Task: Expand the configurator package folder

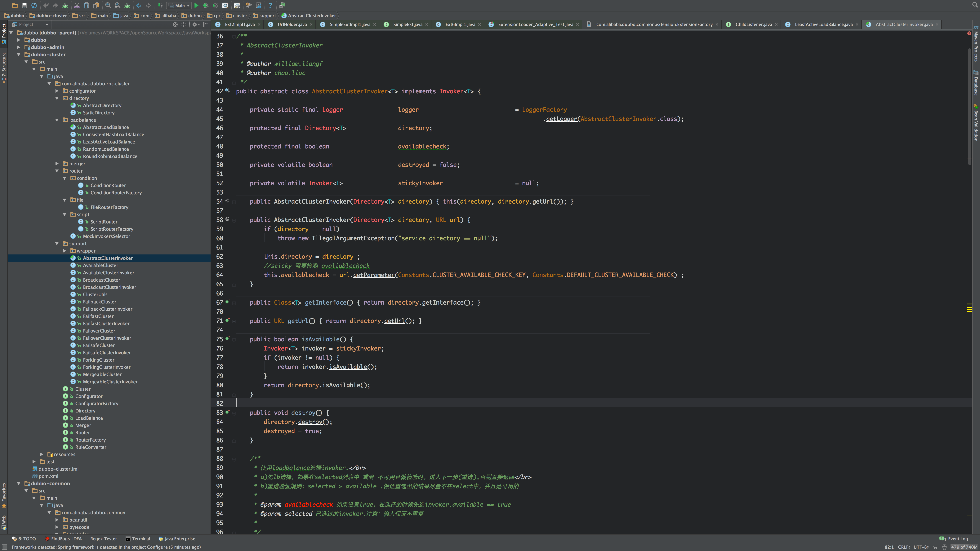Action: [x=57, y=91]
